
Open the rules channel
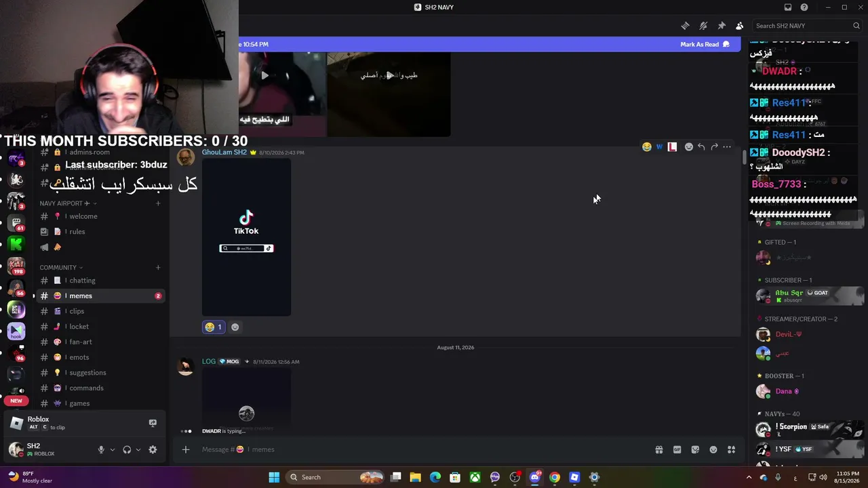point(100,232)
